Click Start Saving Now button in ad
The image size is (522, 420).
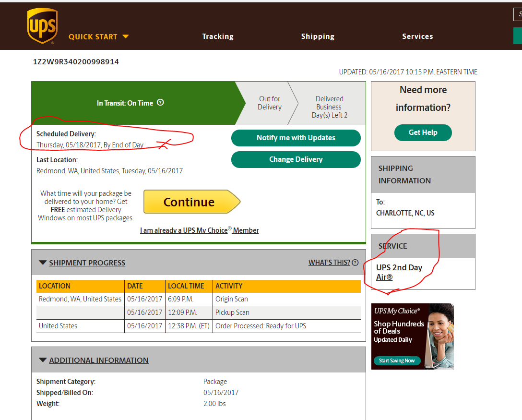pyautogui.click(x=397, y=360)
